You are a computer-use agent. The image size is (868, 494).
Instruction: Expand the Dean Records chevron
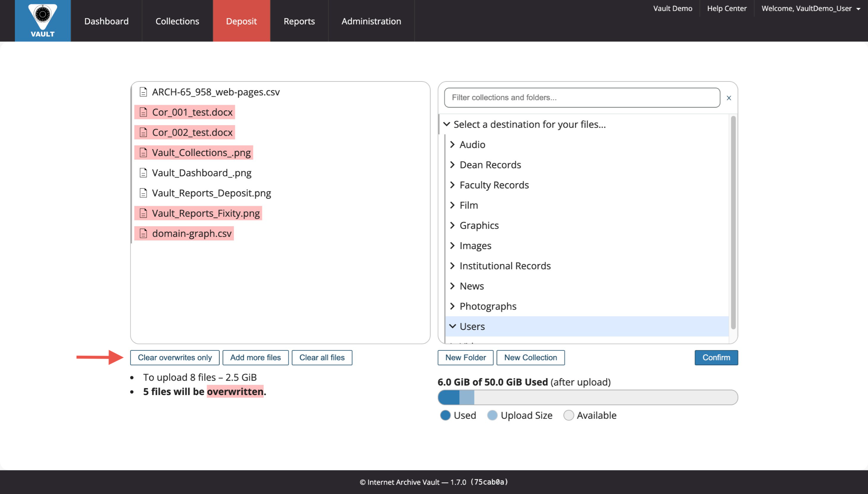pyautogui.click(x=452, y=165)
